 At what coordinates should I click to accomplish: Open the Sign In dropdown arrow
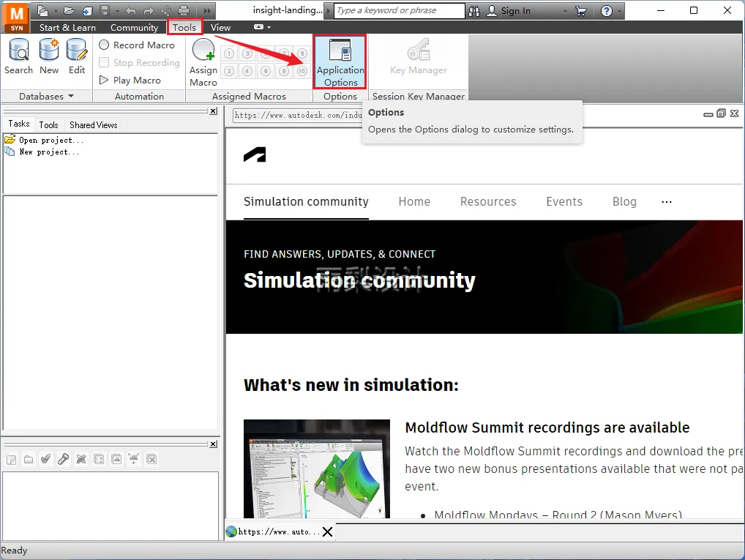click(x=565, y=11)
